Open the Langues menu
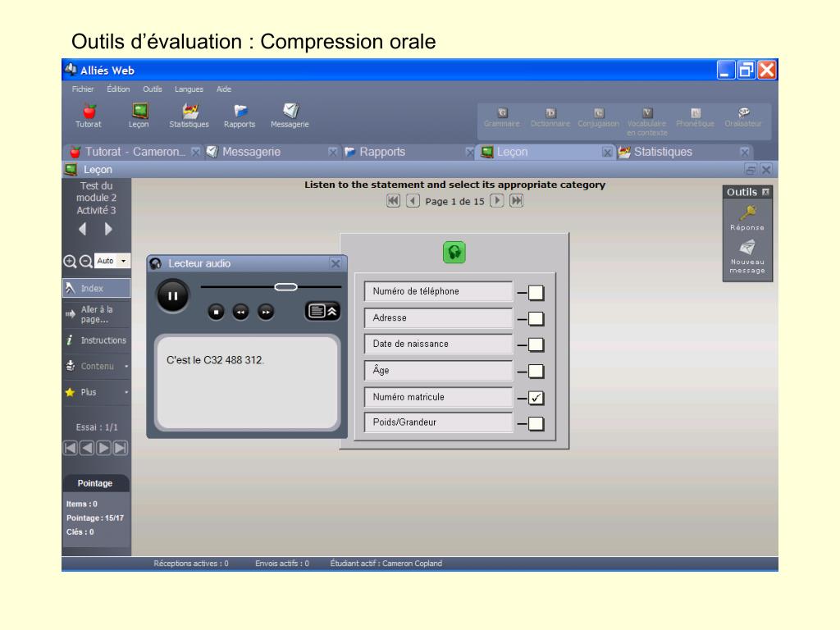The image size is (840, 630). click(189, 89)
